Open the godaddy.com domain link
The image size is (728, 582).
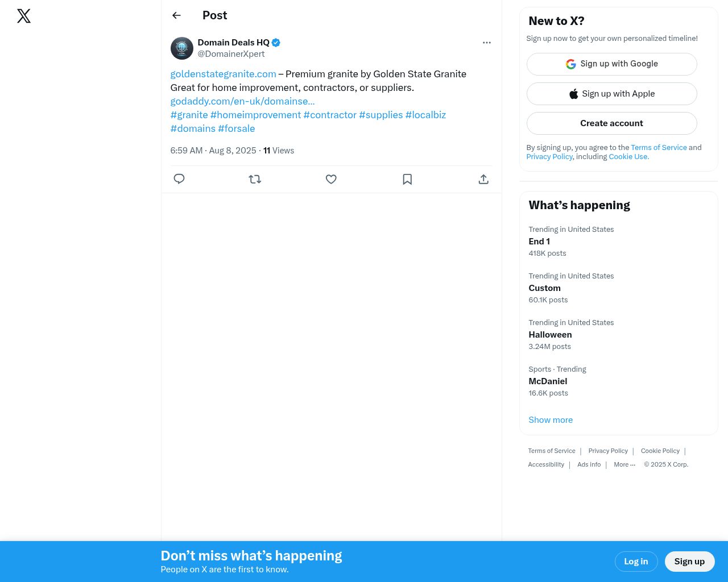pos(242,101)
